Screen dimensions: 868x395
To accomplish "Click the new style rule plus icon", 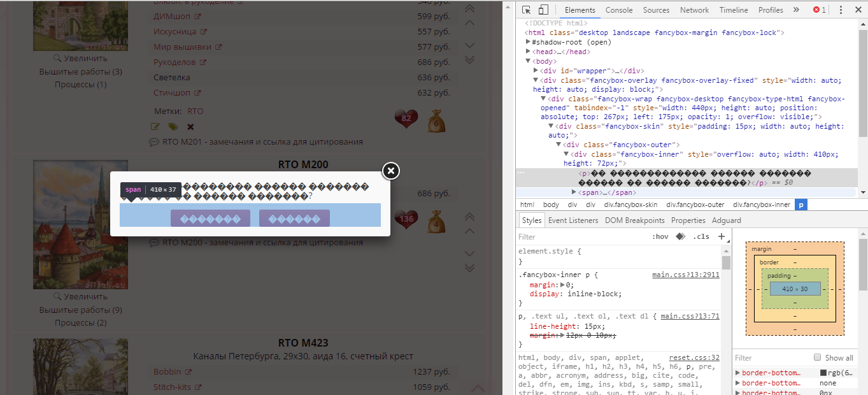I will coord(721,236).
